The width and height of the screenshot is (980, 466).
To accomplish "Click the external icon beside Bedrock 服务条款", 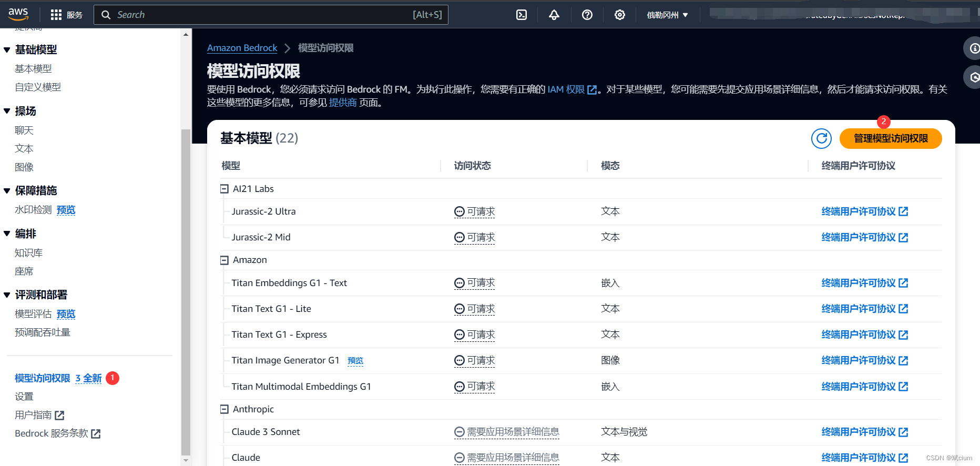I will click(96, 434).
